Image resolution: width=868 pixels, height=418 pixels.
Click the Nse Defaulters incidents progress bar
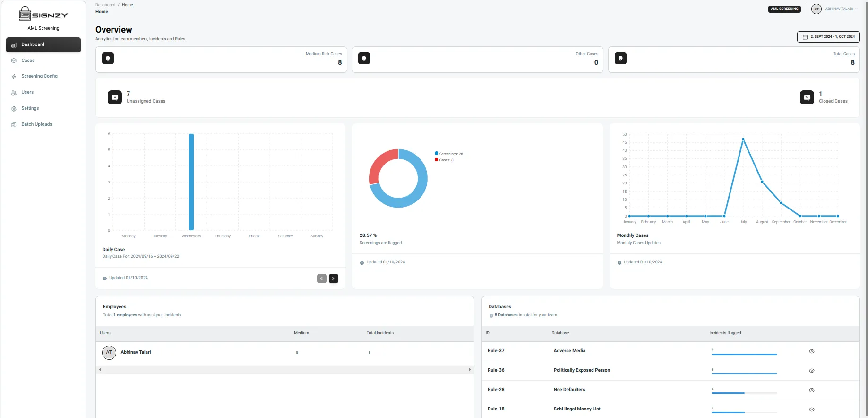click(x=744, y=393)
